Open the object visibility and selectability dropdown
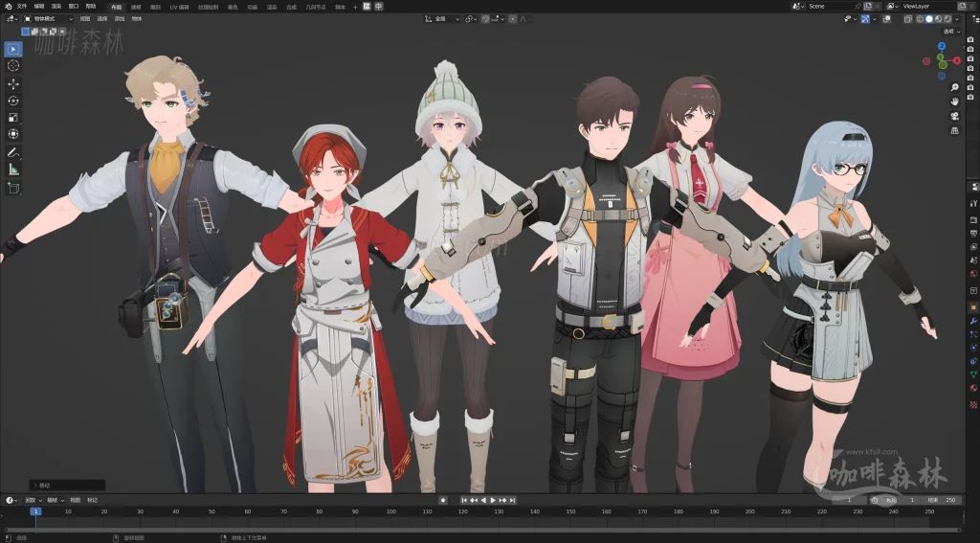The height and width of the screenshot is (543, 980). click(x=851, y=19)
